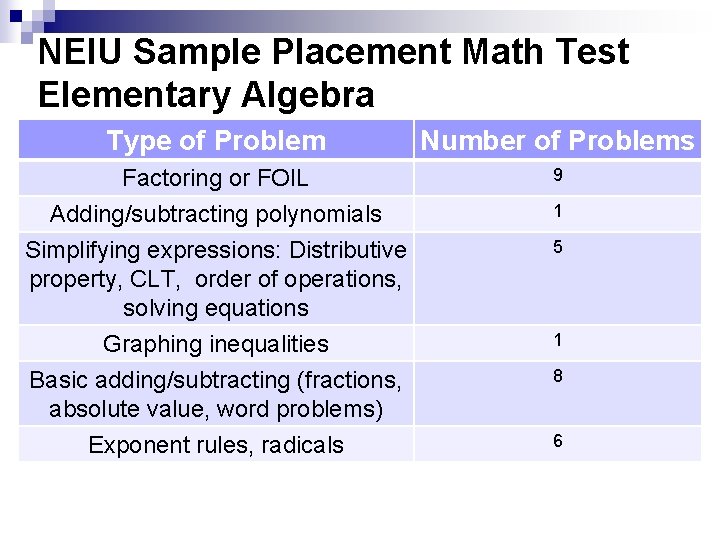Viewport: 720px width, 540px height.
Task: Click the number 1 beside Adding/subtracting polynomials
Action: tap(558, 212)
